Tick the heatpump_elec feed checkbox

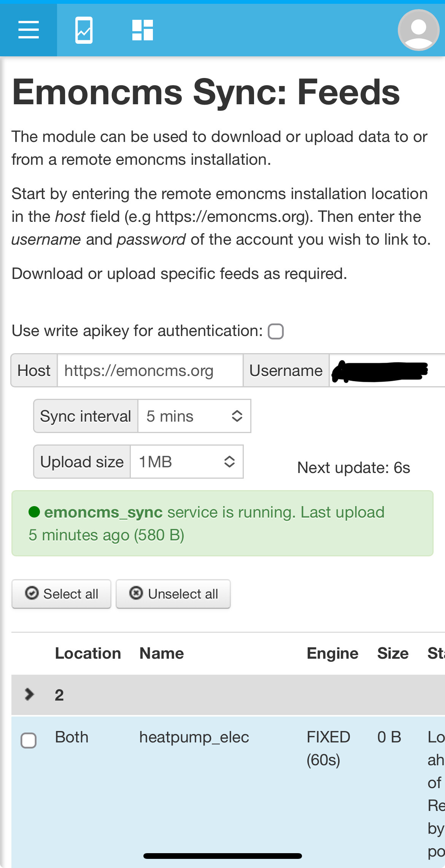pos(29,740)
